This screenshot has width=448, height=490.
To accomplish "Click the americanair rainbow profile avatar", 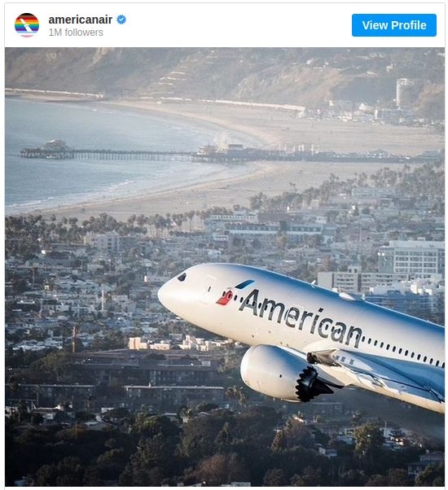I will 27,25.
